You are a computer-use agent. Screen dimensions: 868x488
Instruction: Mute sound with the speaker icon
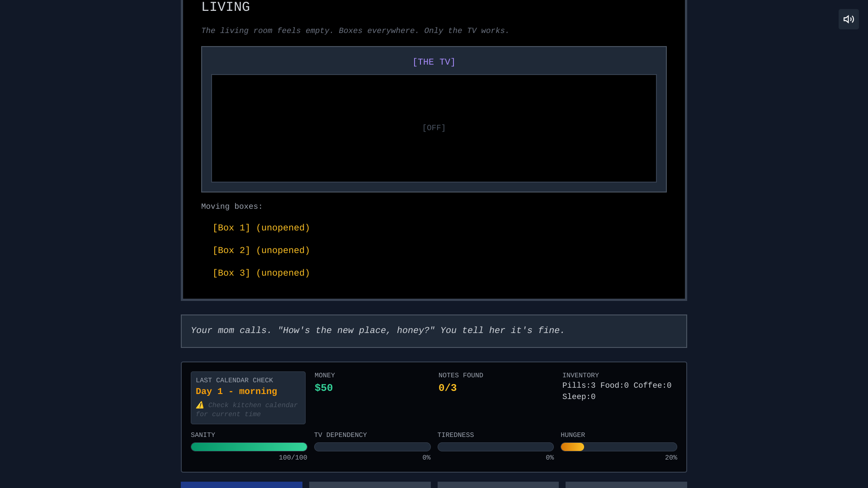click(849, 19)
